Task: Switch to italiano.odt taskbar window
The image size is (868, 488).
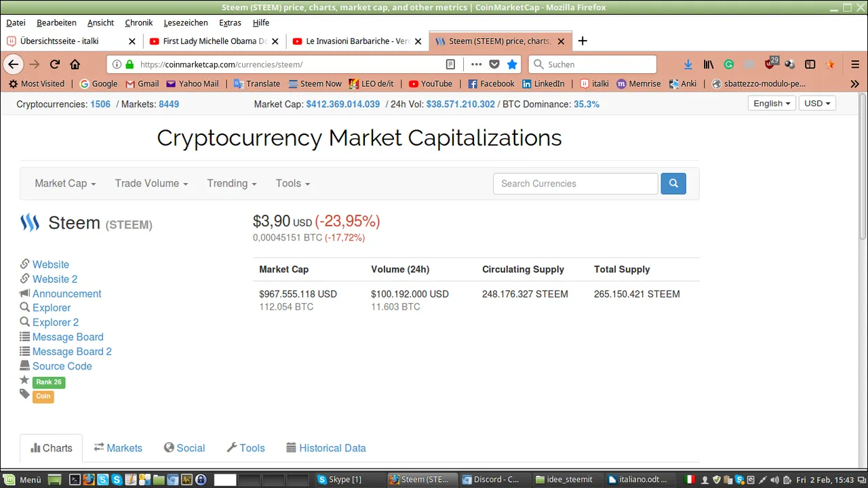Action: [x=637, y=480]
